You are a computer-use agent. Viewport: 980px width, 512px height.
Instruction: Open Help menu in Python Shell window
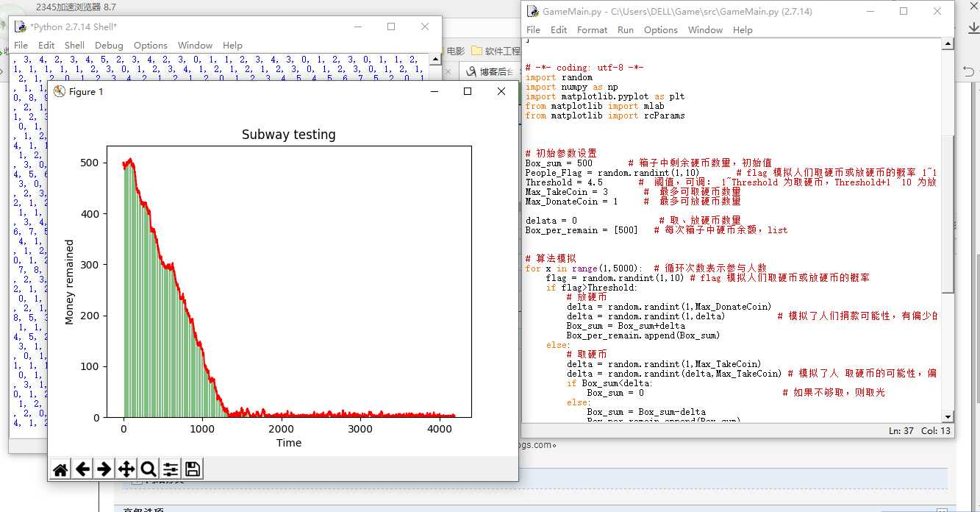pyautogui.click(x=232, y=45)
